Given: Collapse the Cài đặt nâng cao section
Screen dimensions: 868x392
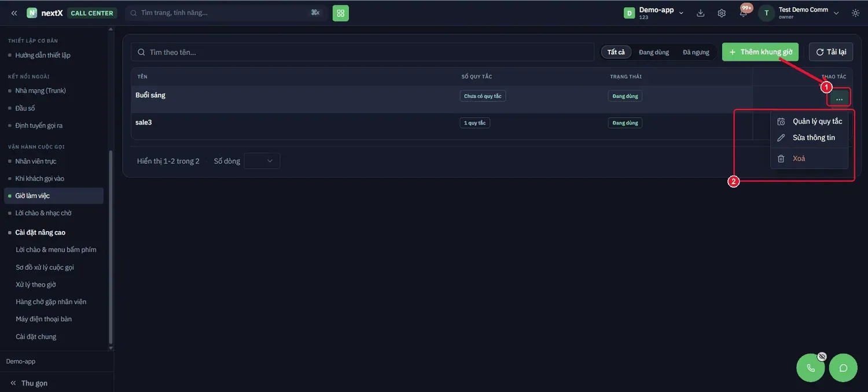Looking at the screenshot, I should (x=41, y=232).
